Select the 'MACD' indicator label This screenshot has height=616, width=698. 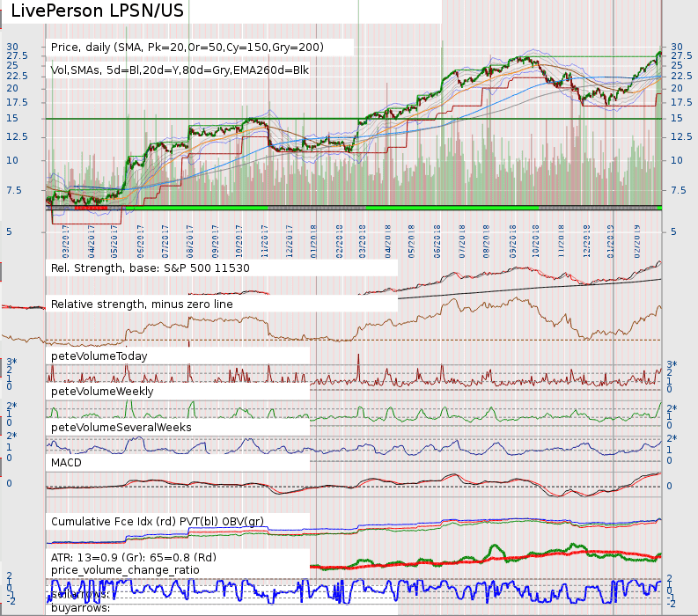click(66, 463)
